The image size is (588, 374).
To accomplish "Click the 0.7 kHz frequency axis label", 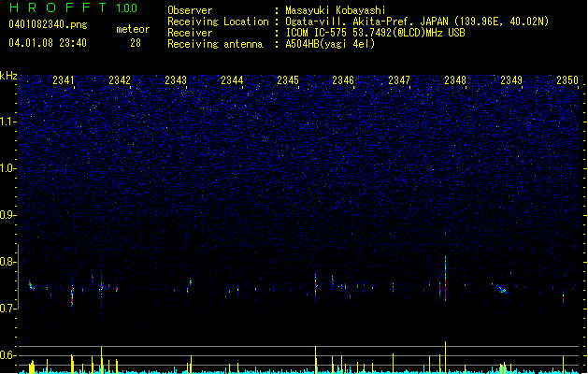I will (7, 309).
